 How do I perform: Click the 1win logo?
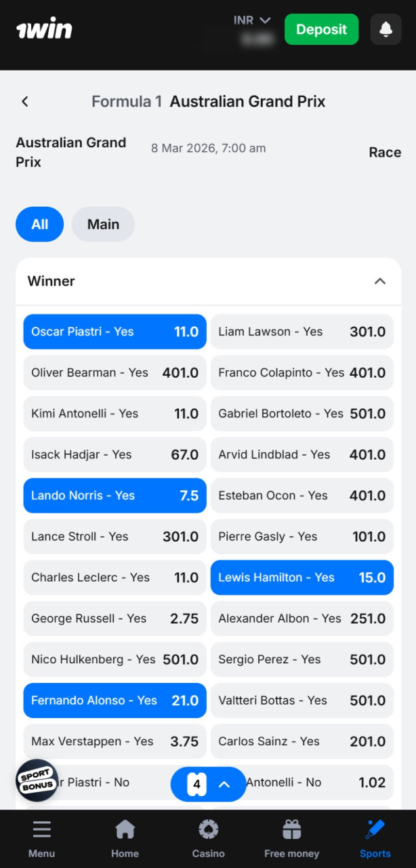(43, 29)
